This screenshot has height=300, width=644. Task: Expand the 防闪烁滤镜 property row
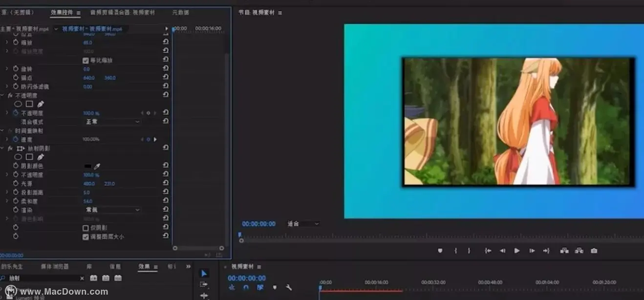click(x=7, y=86)
